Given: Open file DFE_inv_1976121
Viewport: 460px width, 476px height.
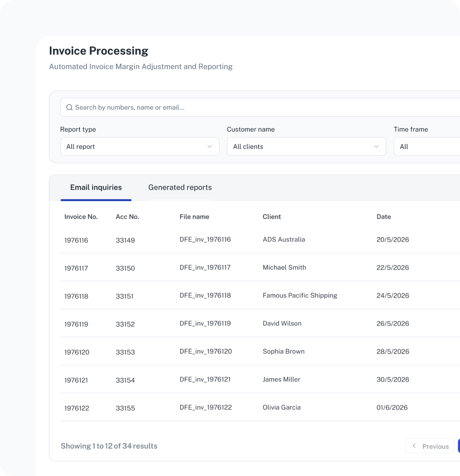Looking at the screenshot, I should tap(205, 379).
